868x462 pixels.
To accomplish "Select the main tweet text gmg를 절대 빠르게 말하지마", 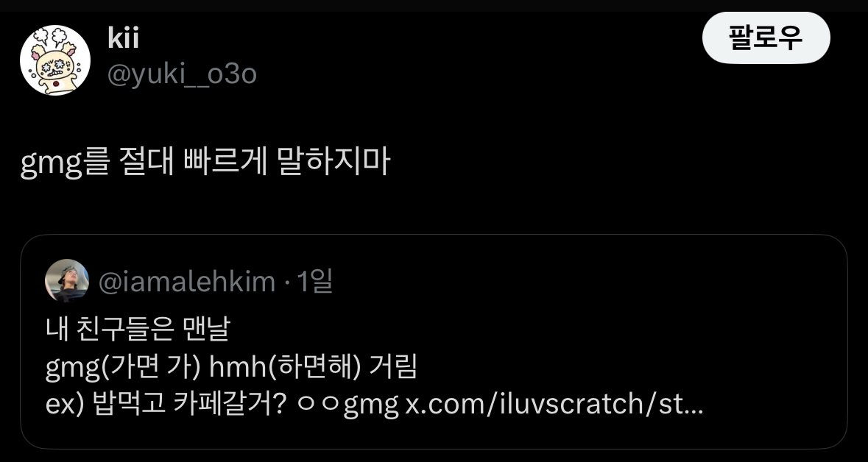I will click(205, 162).
